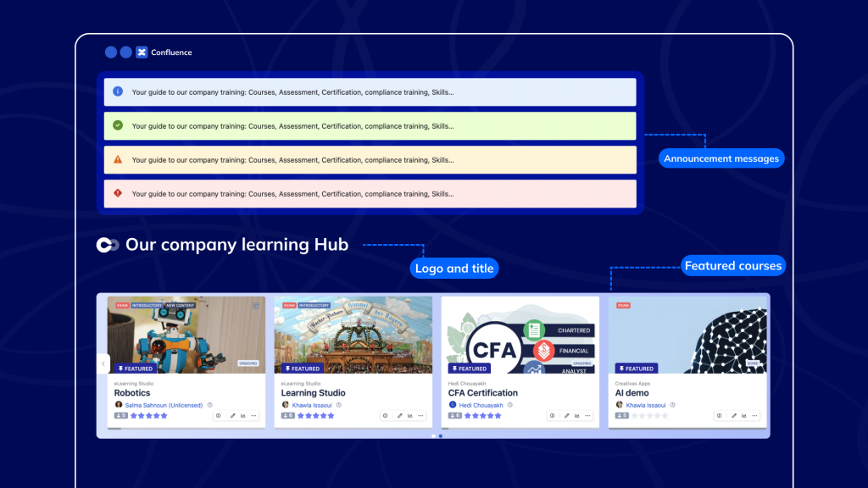Open the Hedi Chouayakh author link
The image size is (868, 488).
481,405
